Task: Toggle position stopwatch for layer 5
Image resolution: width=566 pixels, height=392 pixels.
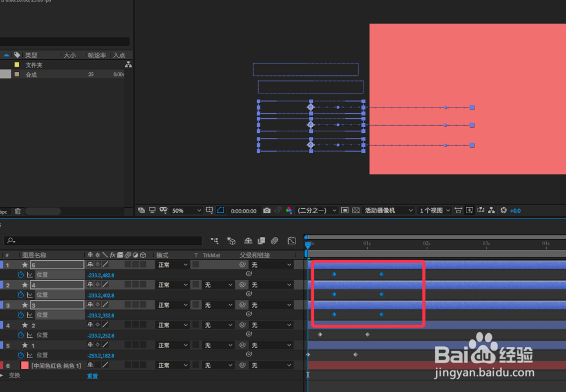Action: tap(20, 275)
